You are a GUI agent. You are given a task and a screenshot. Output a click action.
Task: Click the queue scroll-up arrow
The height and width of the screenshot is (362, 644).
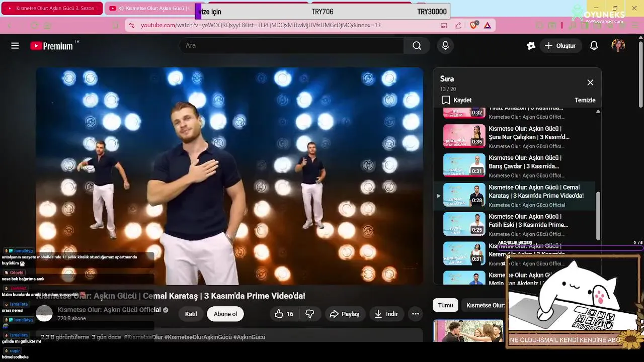(598, 112)
